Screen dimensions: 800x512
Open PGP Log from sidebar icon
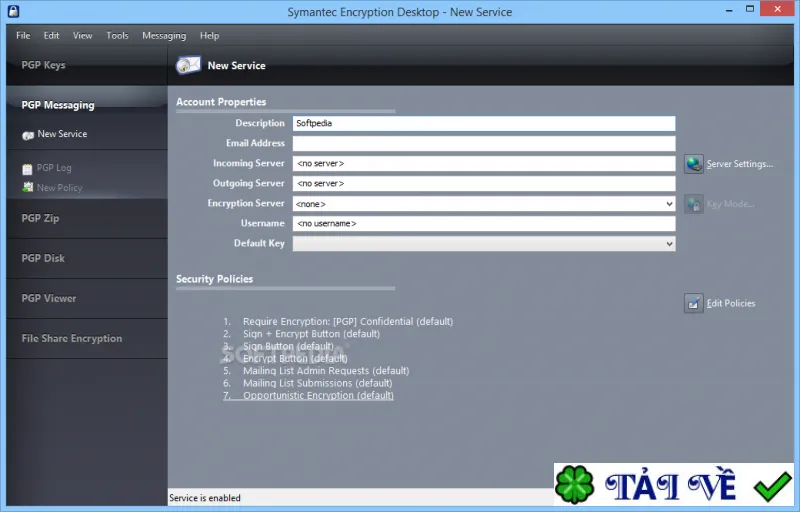pyautogui.click(x=28, y=168)
